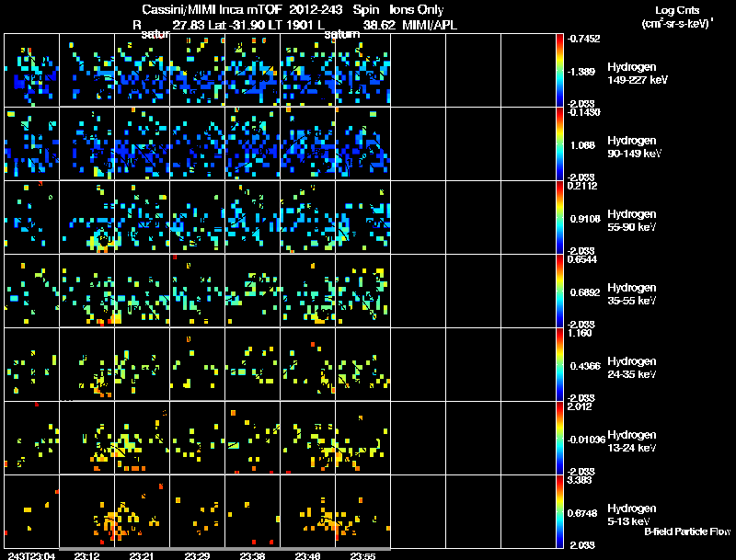Click the 'MIMI/APL' text in header
The image size is (736, 560).
point(430,26)
